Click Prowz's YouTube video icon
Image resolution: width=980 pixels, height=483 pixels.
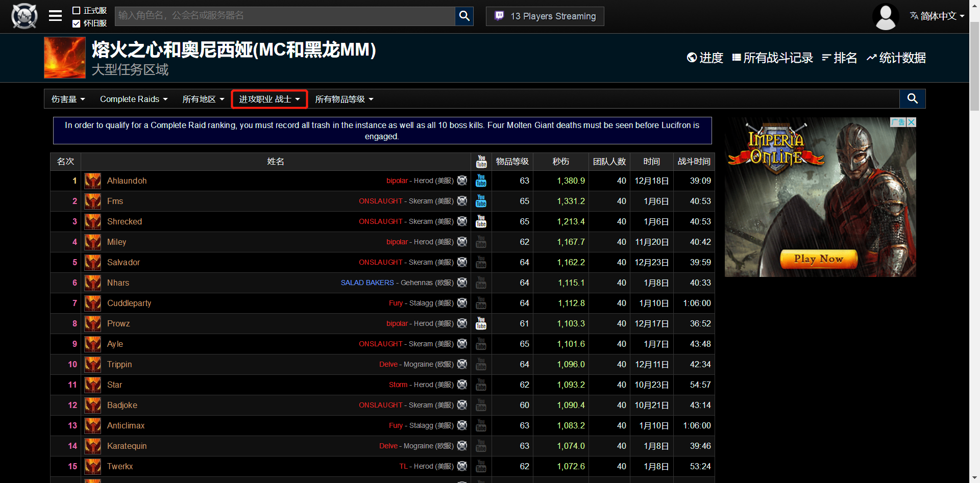tap(481, 324)
